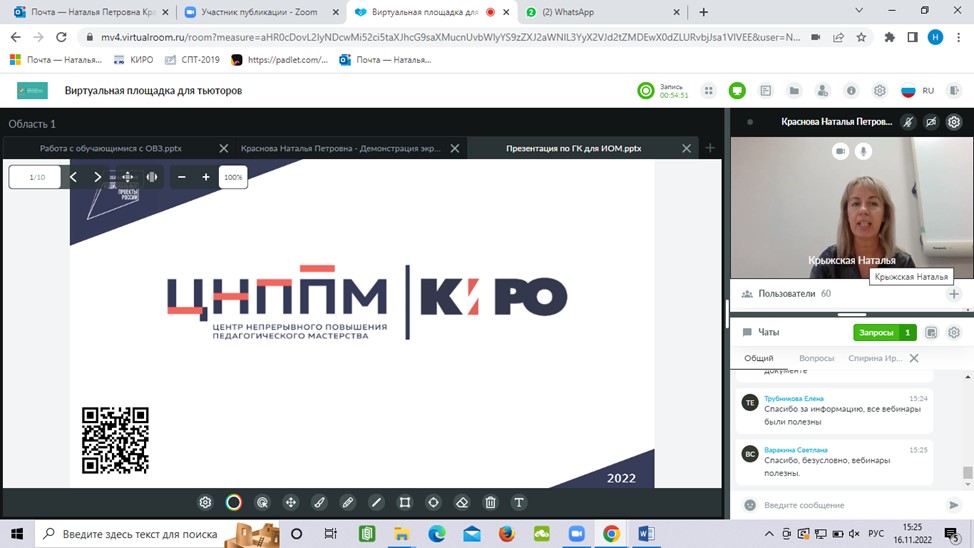Select the brush drawing tool
The height and width of the screenshot is (548, 974).
pyautogui.click(x=319, y=503)
